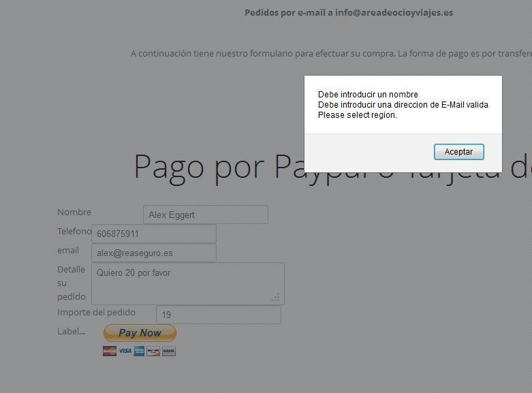532x393 pixels.
Task: Click the 'Pedidos por e-mail' heading text
Action: click(349, 13)
